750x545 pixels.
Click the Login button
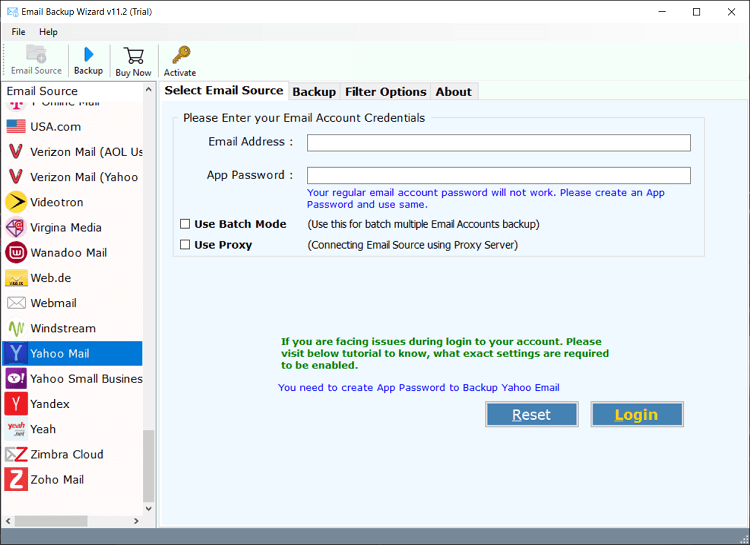click(x=637, y=414)
